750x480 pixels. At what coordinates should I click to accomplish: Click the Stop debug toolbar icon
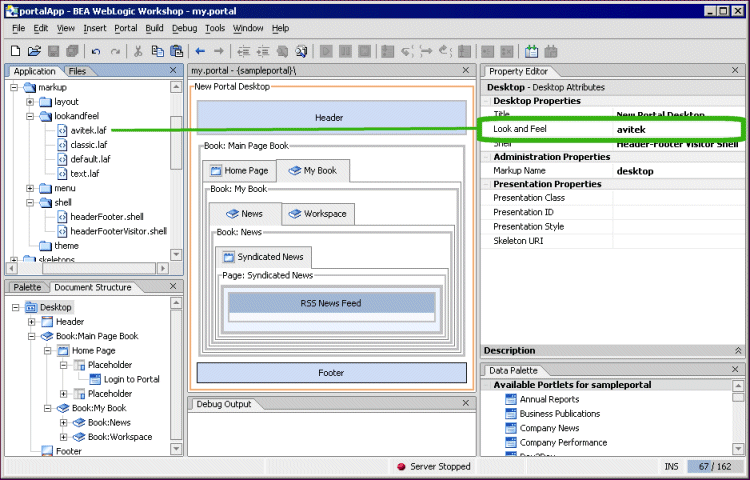[364, 51]
